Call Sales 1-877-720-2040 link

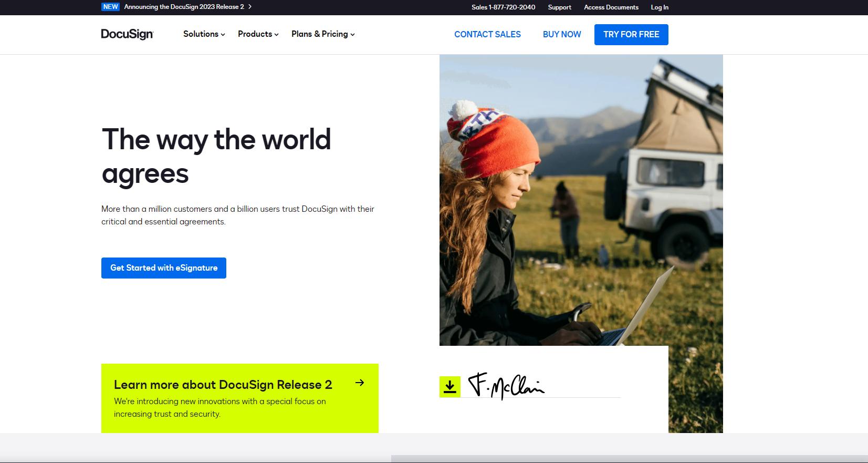[504, 7]
